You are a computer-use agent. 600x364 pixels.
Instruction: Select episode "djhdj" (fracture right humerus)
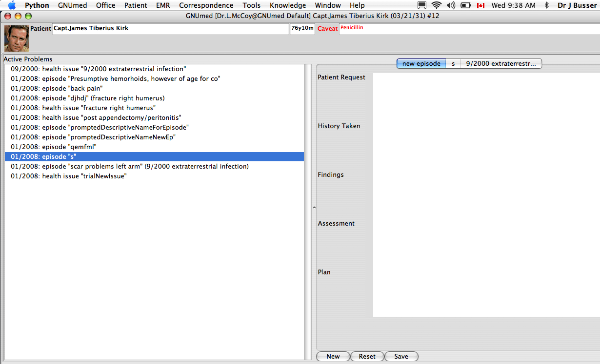coord(154,98)
